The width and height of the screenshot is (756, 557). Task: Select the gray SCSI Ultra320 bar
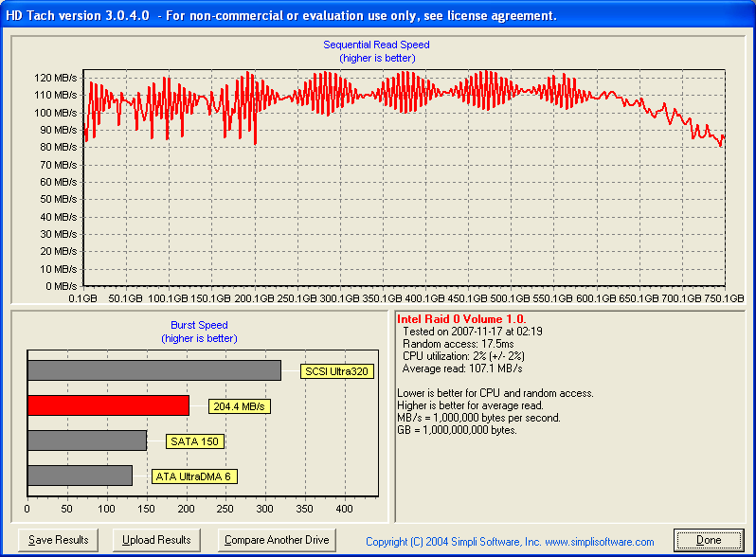154,370
